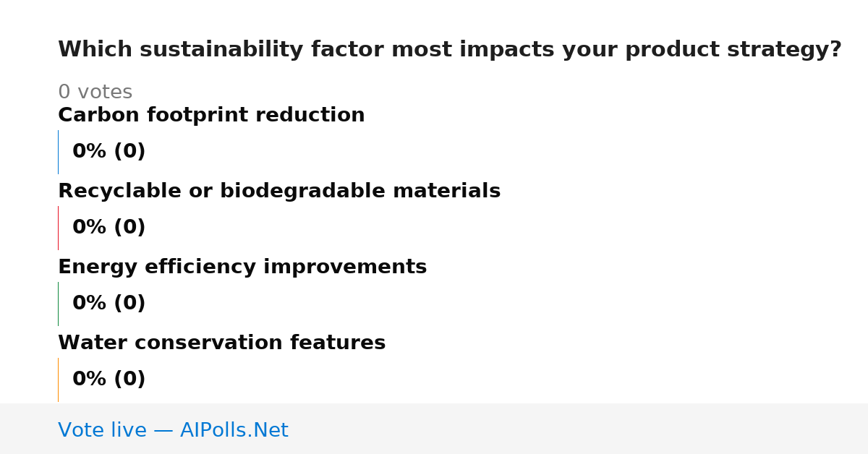The image size is (868, 454).
Task: Open the Vote live — AIPolls.Net link
Action: coord(173,430)
